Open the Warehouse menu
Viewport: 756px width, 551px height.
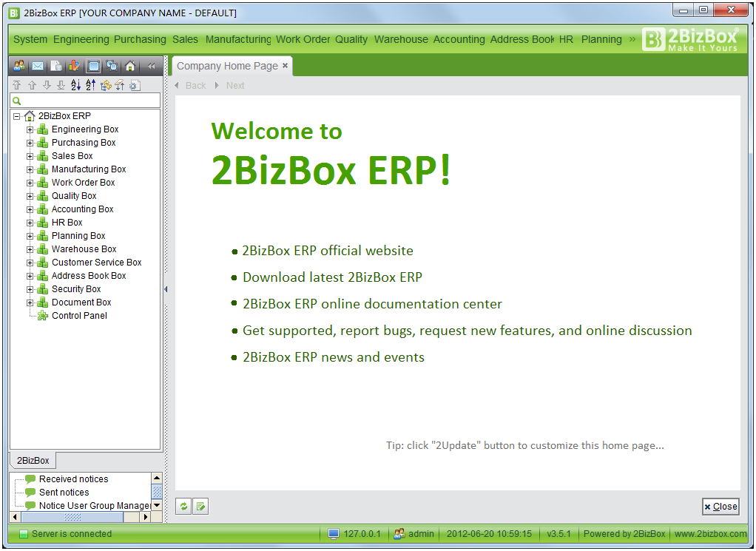point(401,39)
